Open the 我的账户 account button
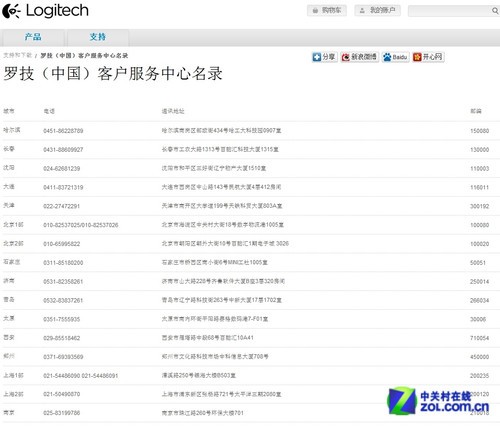 (377, 11)
